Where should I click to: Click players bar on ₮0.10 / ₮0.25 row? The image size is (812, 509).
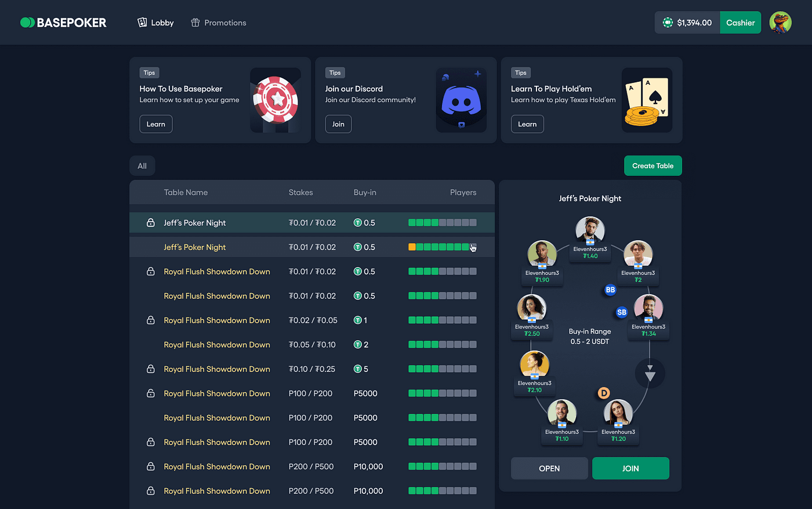443,369
